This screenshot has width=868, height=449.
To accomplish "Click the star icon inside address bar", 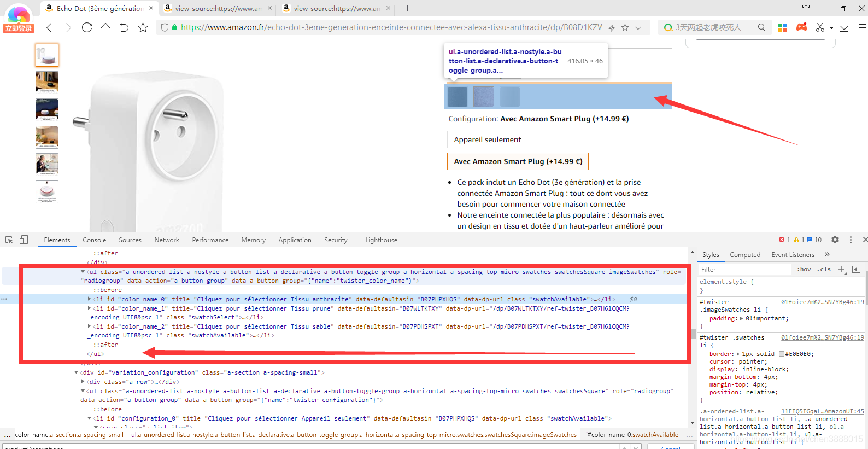I will (x=625, y=27).
